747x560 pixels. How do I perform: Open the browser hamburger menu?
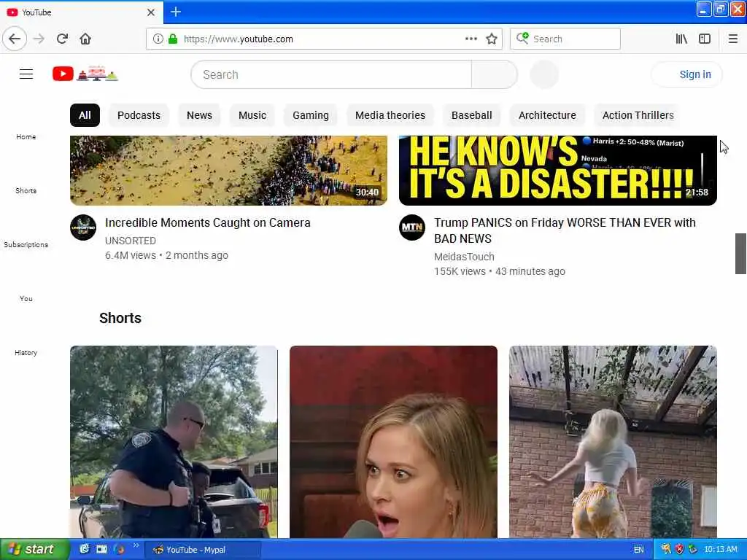732,39
